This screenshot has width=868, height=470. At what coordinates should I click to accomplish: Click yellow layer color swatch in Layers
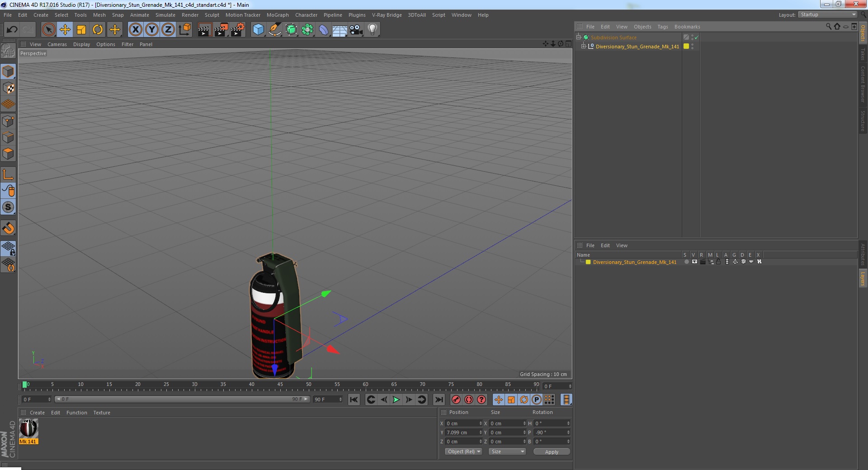[588, 262]
